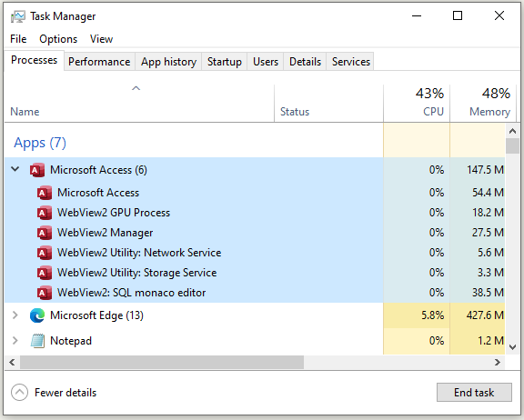This screenshot has width=524, height=420.
Task: Sort by the Name column header
Action: click(x=138, y=104)
